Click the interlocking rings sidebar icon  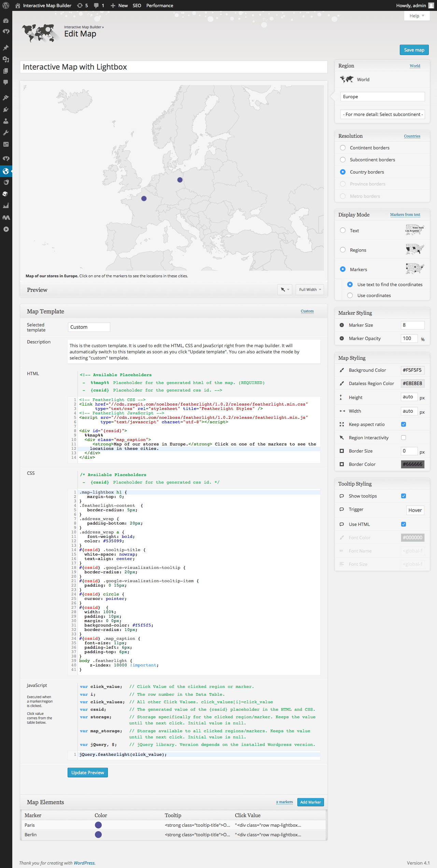point(6,182)
